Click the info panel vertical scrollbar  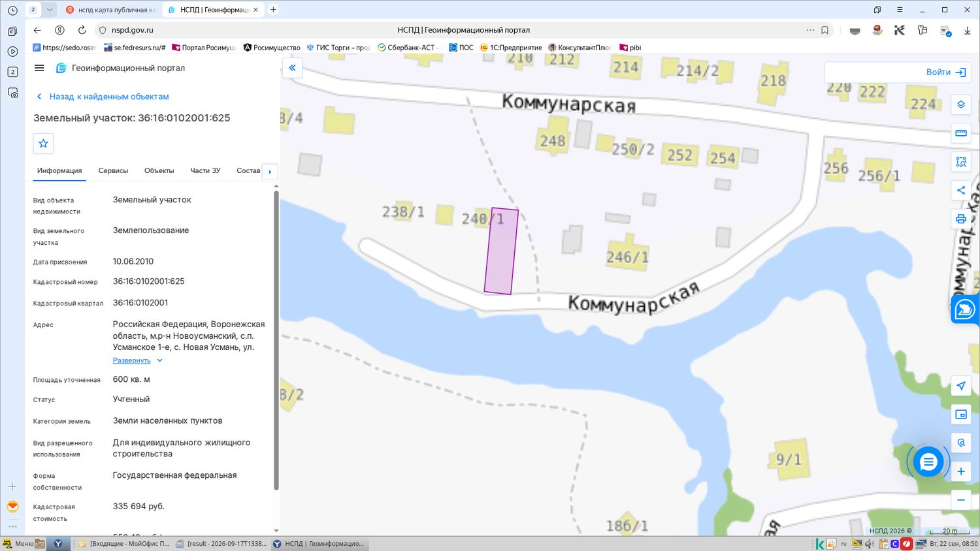click(x=276, y=339)
